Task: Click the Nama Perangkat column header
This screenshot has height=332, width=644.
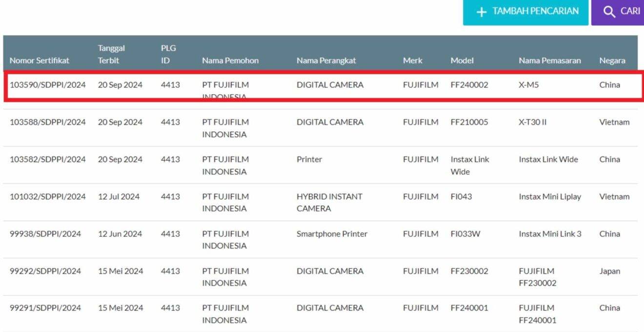Action: point(326,61)
